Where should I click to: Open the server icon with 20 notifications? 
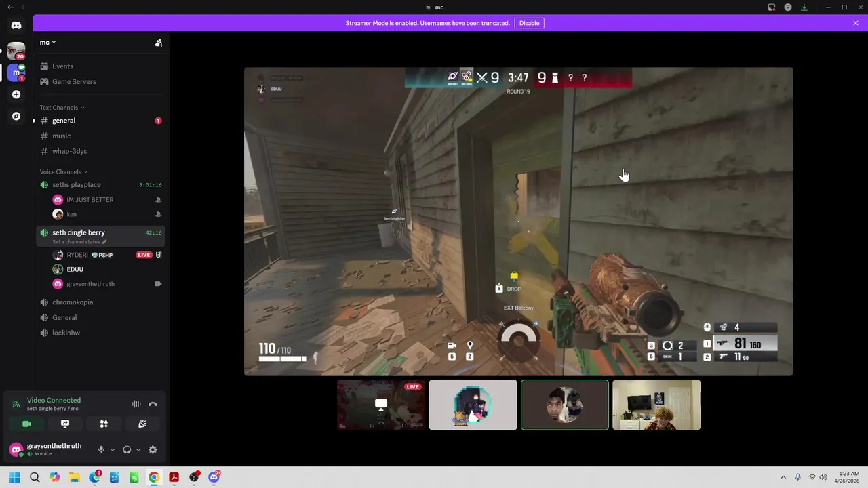click(x=16, y=50)
